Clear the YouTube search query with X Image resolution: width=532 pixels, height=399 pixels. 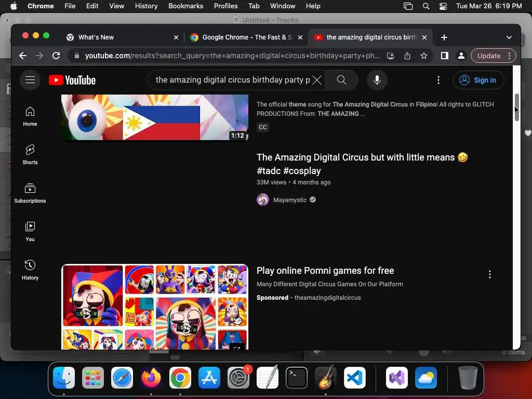(317, 80)
